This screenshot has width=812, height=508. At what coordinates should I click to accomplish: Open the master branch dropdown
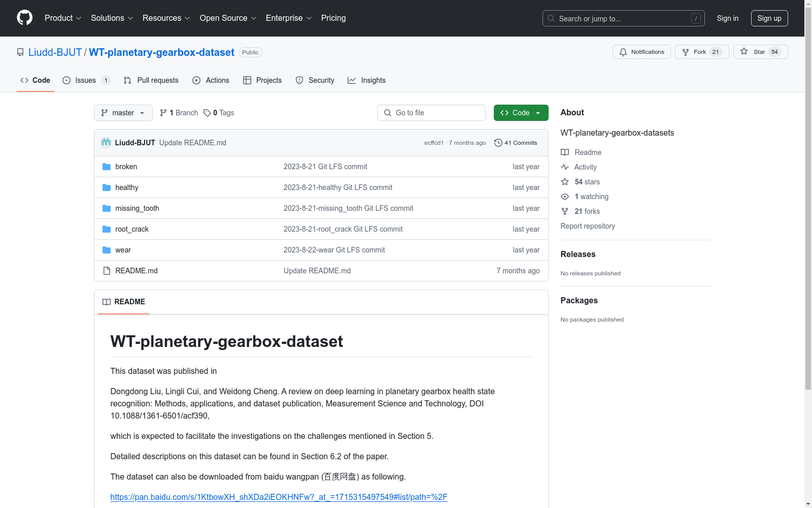pyautogui.click(x=123, y=113)
